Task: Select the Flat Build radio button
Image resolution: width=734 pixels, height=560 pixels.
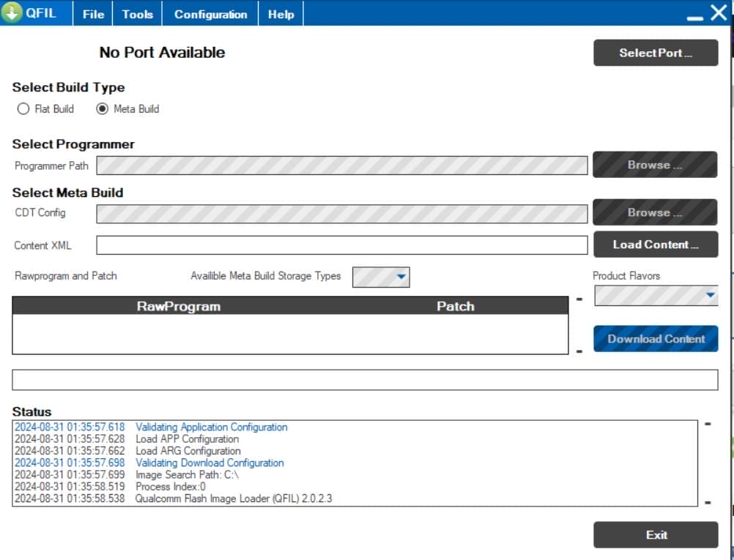Action: (23, 109)
